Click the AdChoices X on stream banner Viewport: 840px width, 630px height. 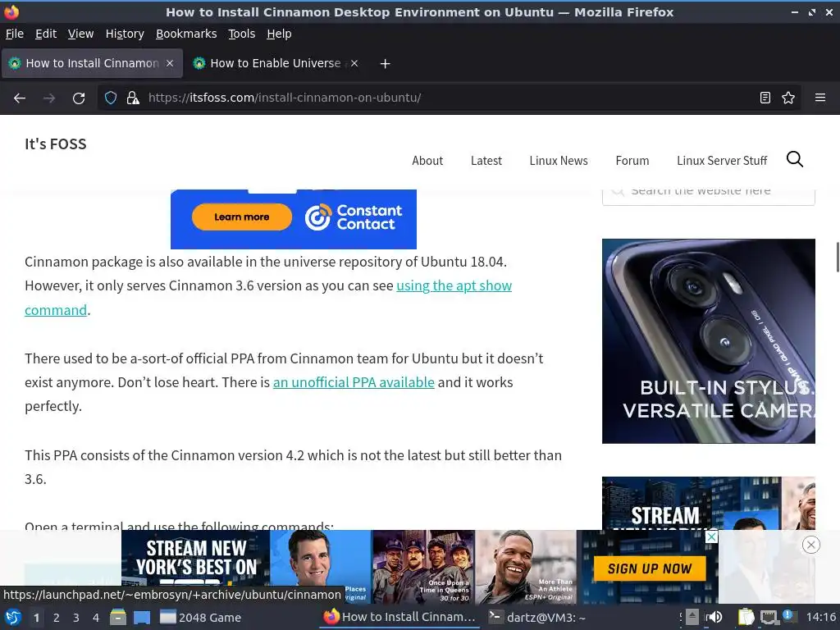711,536
